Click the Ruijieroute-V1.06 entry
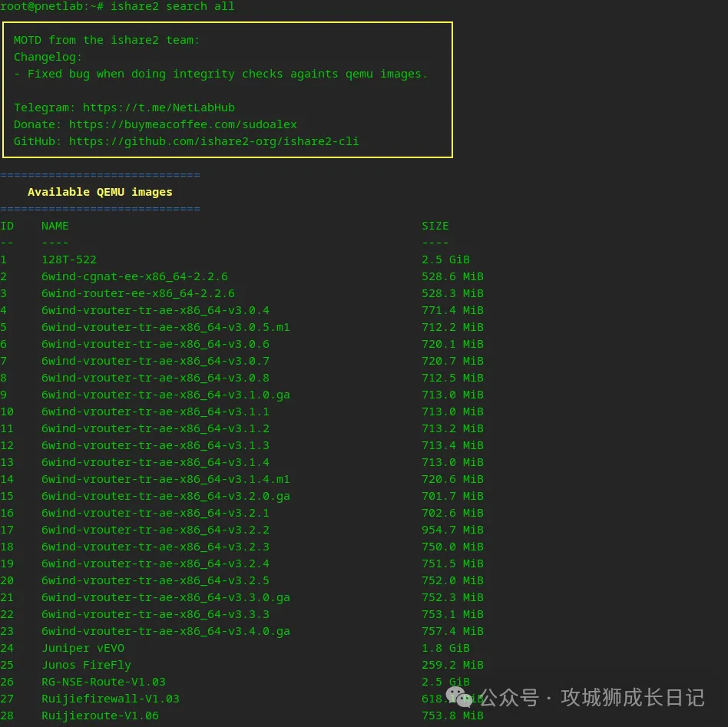The height and width of the screenshot is (727, 728). click(x=100, y=715)
